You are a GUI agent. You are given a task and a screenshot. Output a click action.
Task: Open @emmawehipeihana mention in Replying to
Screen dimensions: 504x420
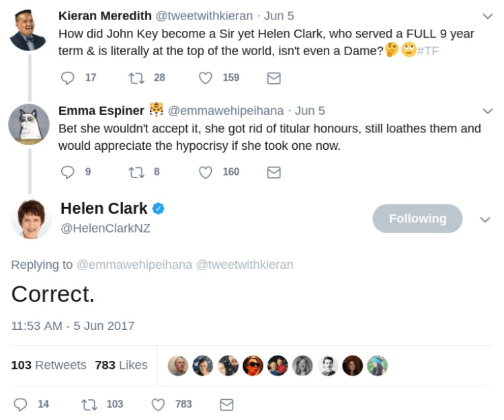134,265
